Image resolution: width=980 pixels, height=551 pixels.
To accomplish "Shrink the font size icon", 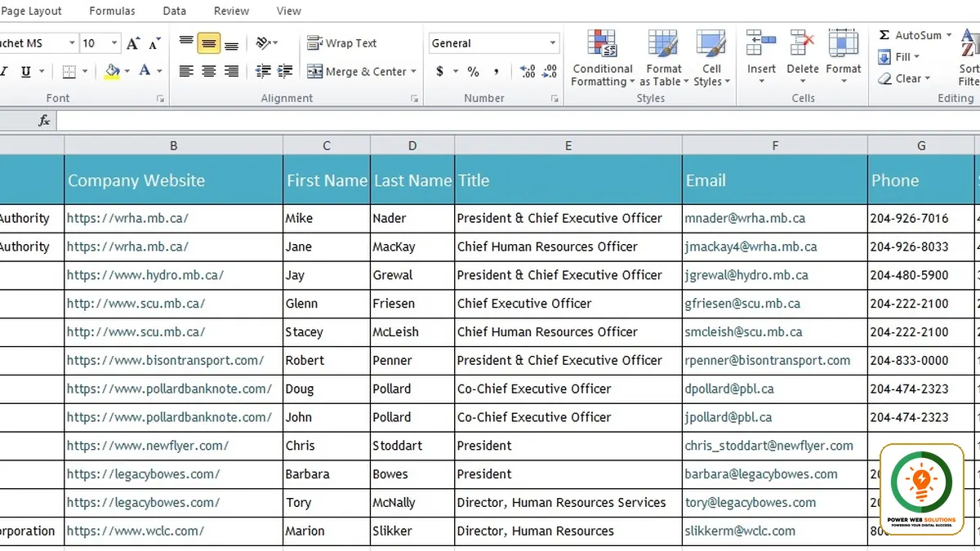I will pyautogui.click(x=154, y=43).
